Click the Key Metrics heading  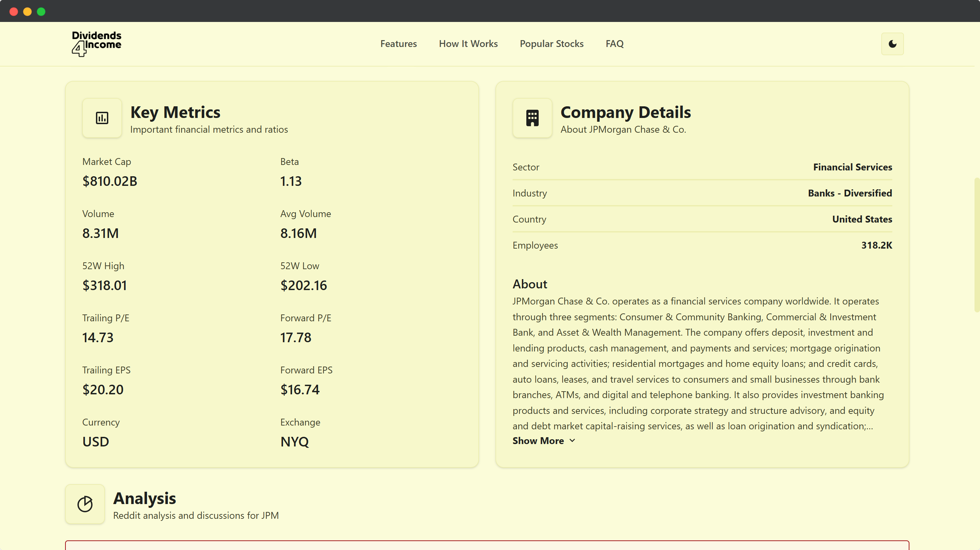coord(175,112)
